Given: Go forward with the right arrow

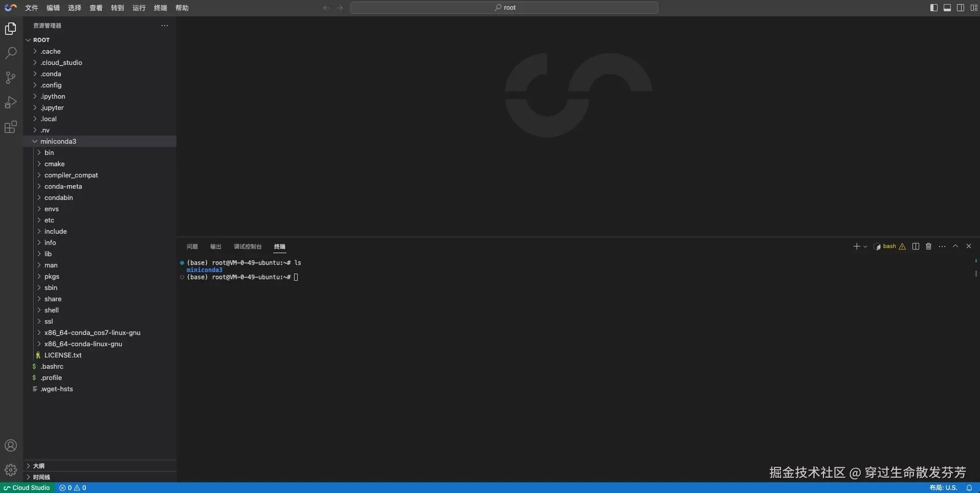Looking at the screenshot, I should click(340, 8).
